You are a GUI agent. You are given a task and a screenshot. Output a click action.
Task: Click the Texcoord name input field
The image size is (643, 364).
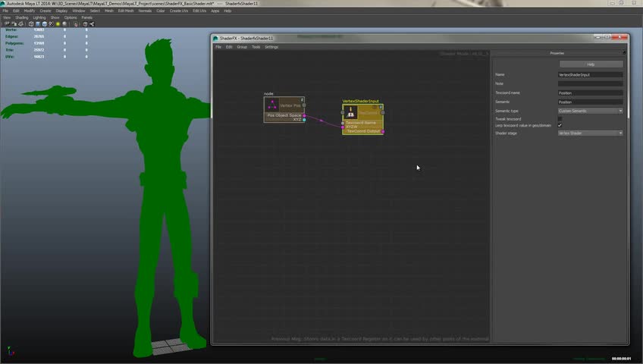590,93
